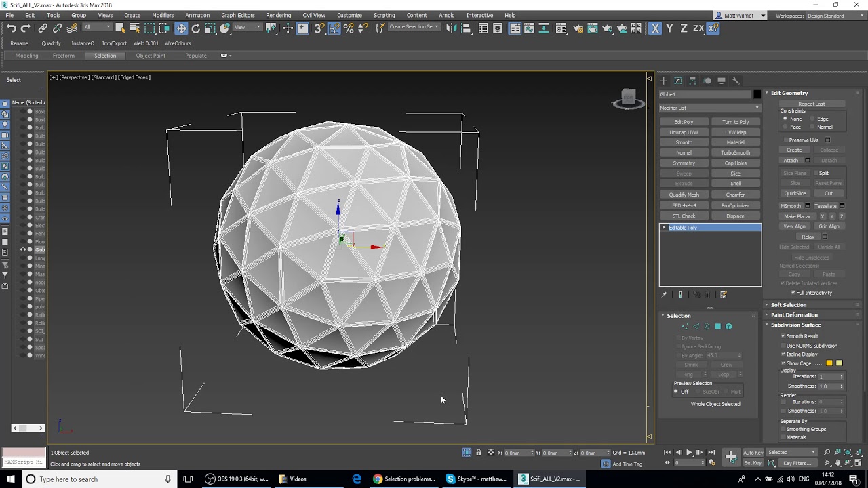
Task: Toggle the Show Cage checkbox
Action: [x=783, y=363]
